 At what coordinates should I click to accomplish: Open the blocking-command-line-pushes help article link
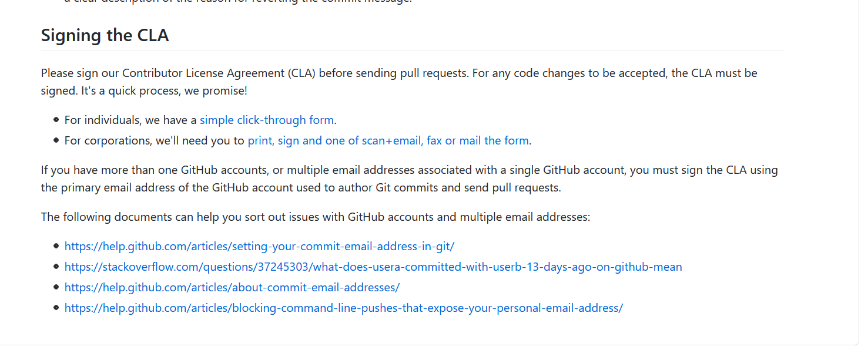pyautogui.click(x=344, y=308)
